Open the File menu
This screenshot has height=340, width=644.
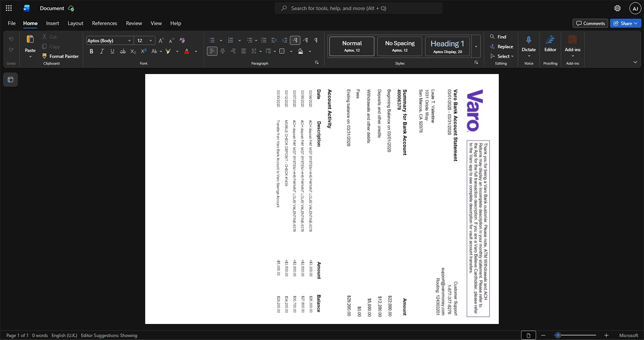pyautogui.click(x=12, y=23)
